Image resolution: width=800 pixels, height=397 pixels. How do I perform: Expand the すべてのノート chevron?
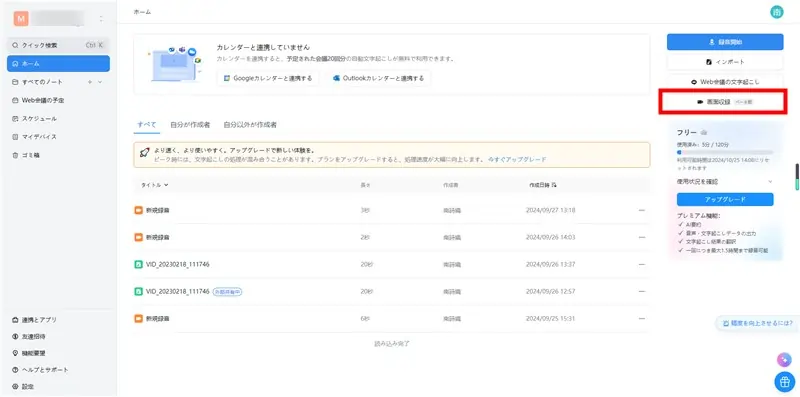click(x=99, y=82)
